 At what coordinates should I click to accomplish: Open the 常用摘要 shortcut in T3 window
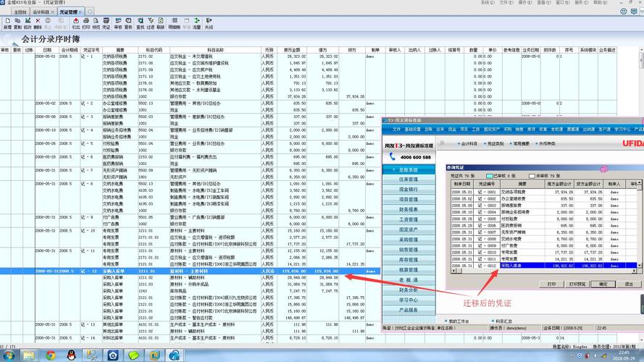519,143
